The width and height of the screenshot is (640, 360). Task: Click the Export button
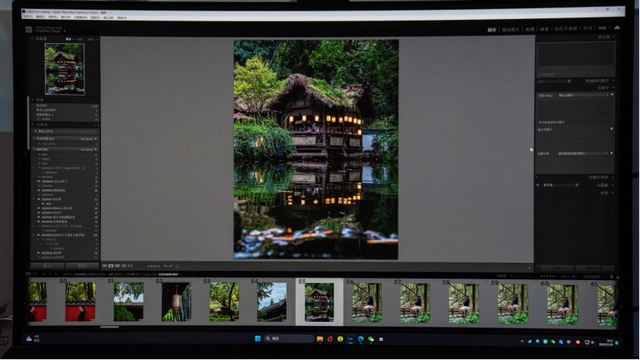82,266
